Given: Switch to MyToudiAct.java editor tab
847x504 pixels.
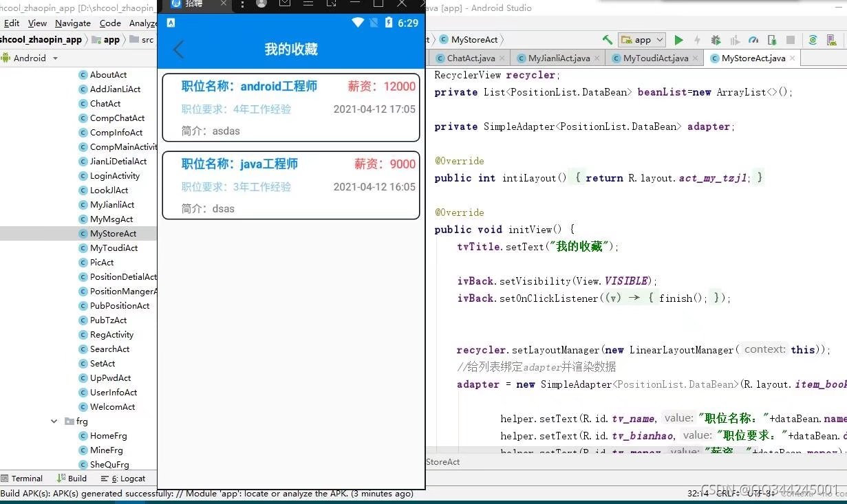Looking at the screenshot, I should tap(656, 58).
